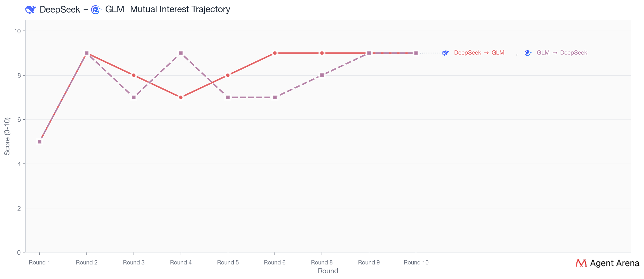Click the DeepSeek whale logo in chart title
The width and height of the screenshot is (644, 279).
31,9
